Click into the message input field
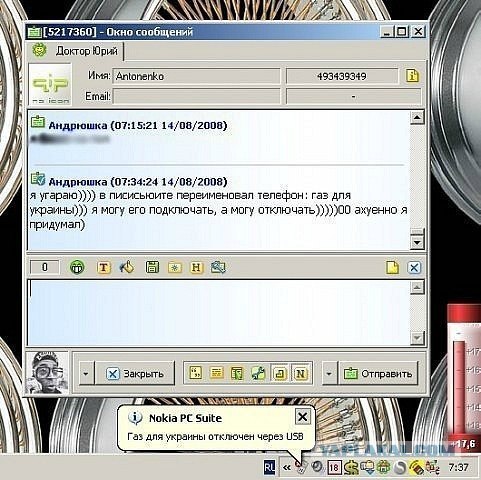 click(219, 313)
